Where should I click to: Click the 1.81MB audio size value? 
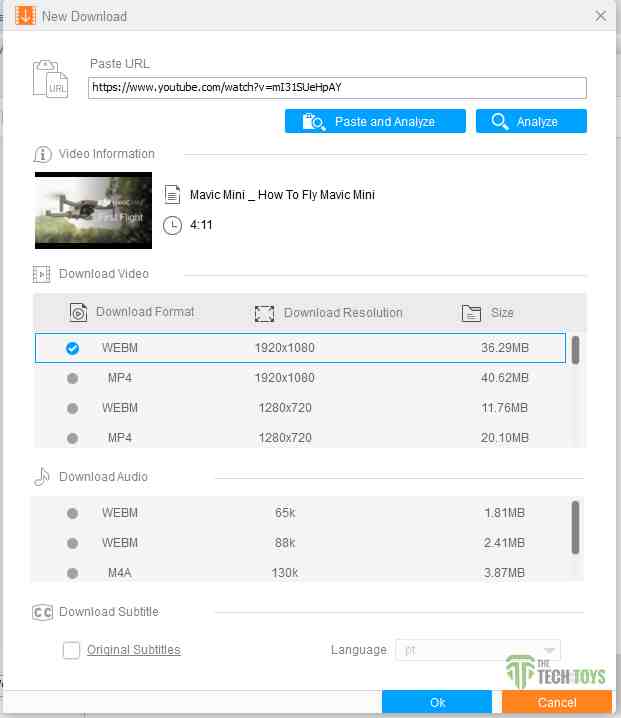(505, 513)
